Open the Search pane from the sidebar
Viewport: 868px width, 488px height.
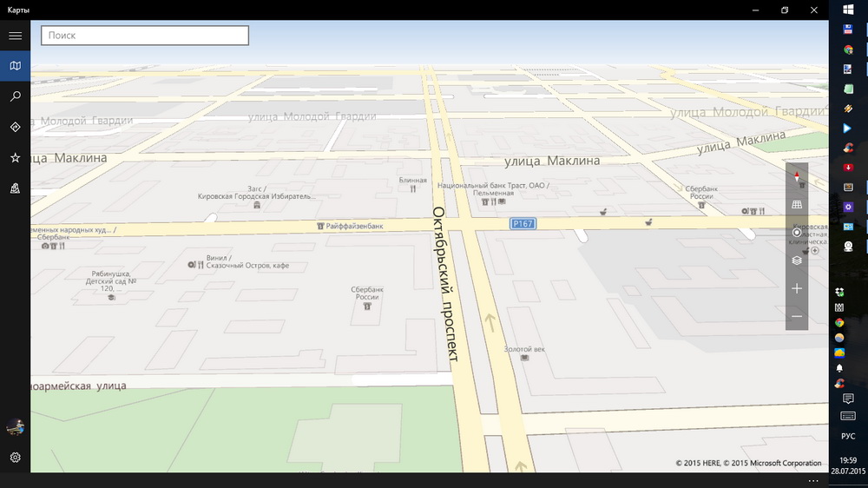15,96
